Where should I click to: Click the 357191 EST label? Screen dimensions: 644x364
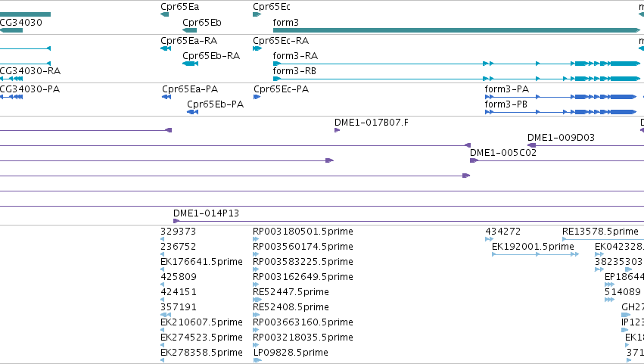click(x=179, y=307)
